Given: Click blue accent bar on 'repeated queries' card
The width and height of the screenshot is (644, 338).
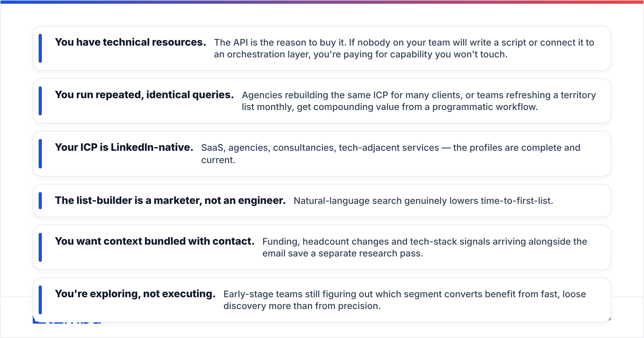Looking at the screenshot, I should click(x=40, y=101).
